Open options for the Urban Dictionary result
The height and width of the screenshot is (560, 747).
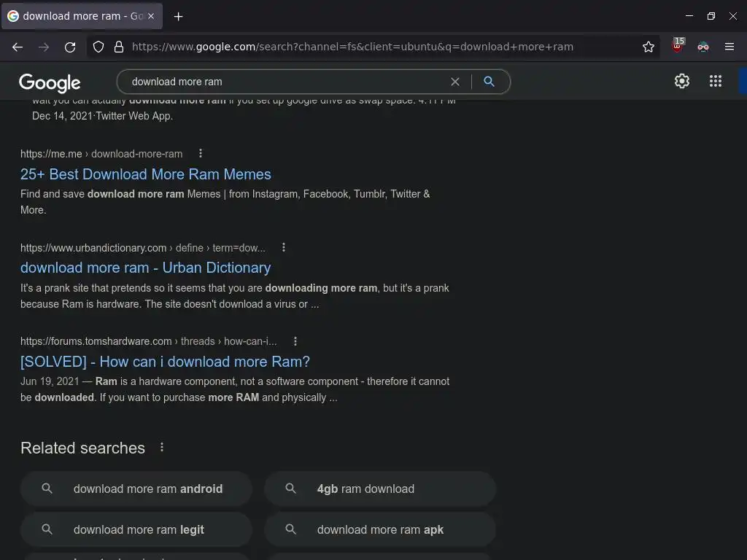(x=284, y=247)
